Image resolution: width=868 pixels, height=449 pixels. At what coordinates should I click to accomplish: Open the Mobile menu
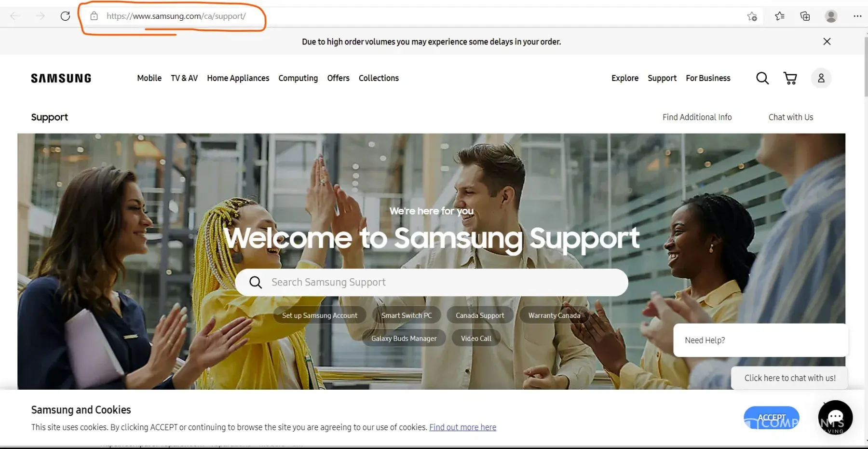(149, 78)
